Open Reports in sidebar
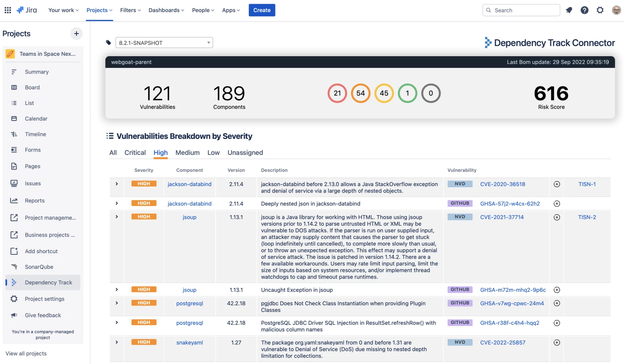 tap(43, 201)
